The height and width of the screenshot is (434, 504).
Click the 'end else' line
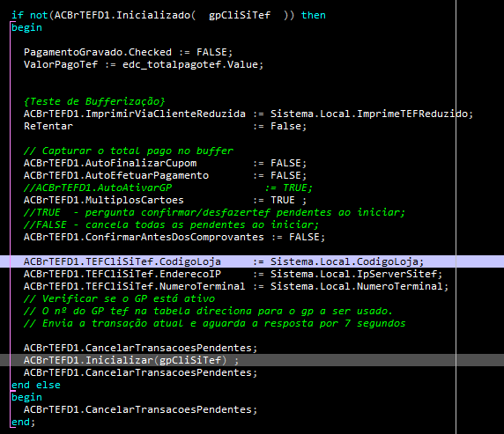[36, 385]
